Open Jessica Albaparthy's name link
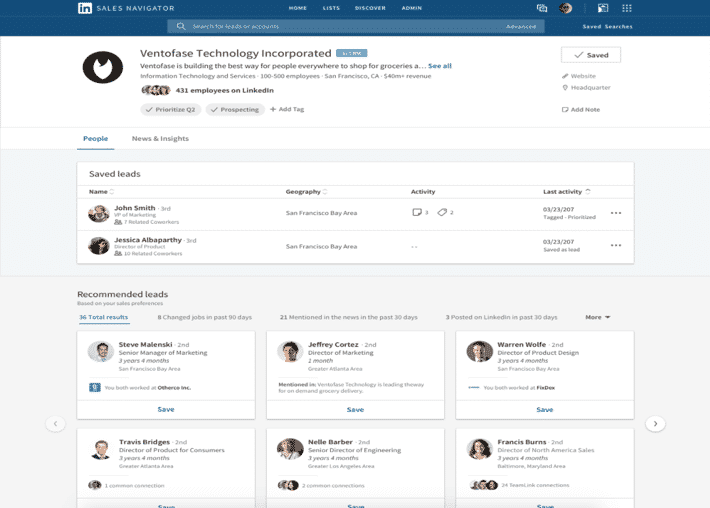 (148, 240)
